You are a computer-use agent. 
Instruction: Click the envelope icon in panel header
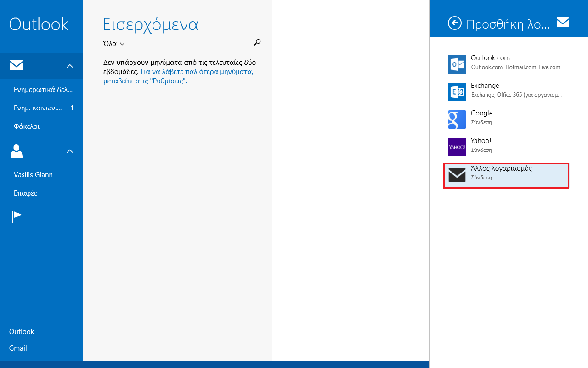(x=563, y=22)
